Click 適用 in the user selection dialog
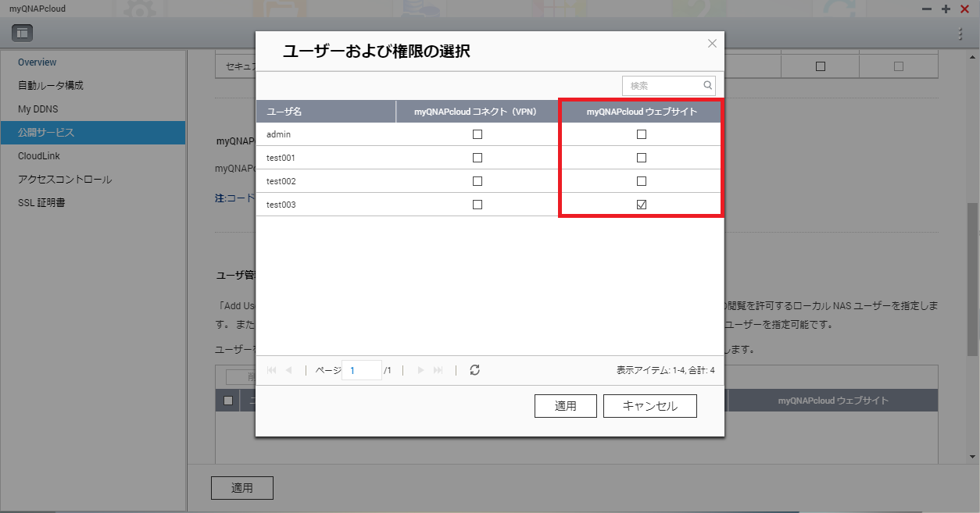980x513 pixels. coord(566,406)
